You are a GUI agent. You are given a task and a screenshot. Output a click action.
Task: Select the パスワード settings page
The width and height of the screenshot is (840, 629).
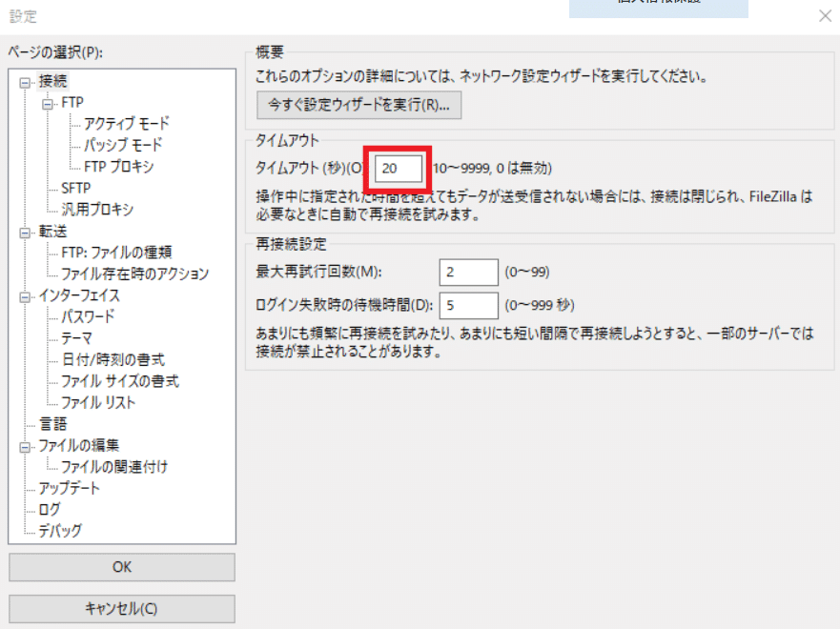(88, 316)
